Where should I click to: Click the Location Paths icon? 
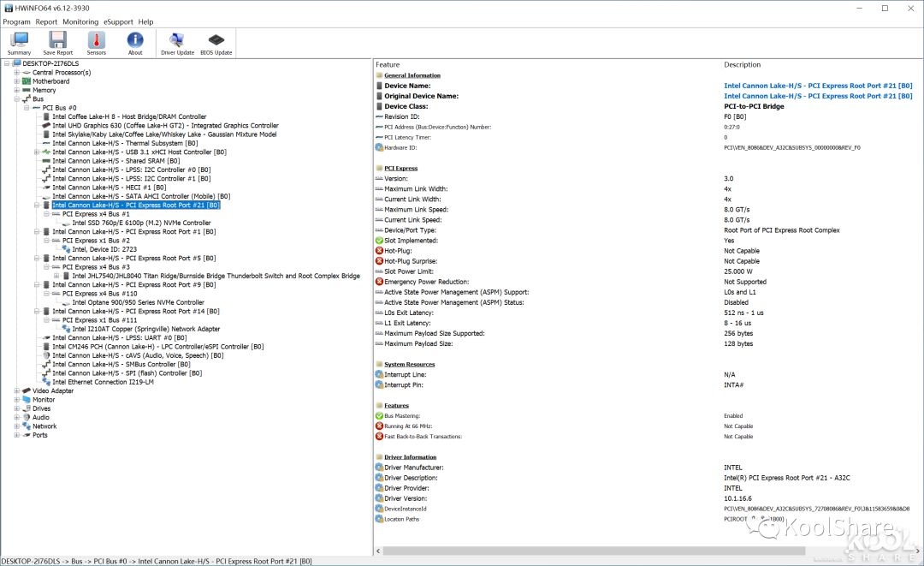coord(380,519)
